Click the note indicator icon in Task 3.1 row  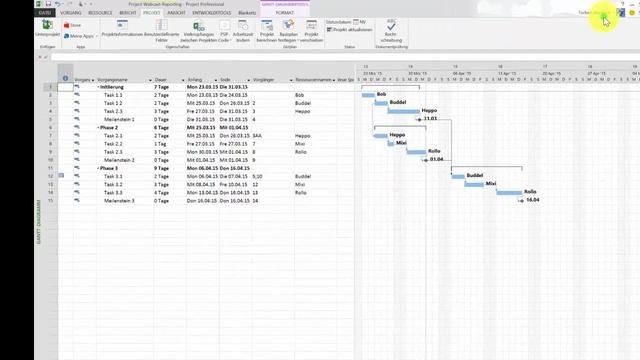click(x=61, y=176)
